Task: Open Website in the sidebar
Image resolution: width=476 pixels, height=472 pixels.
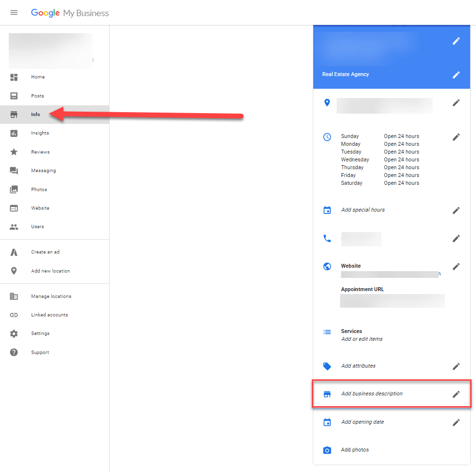Action: 55,208
